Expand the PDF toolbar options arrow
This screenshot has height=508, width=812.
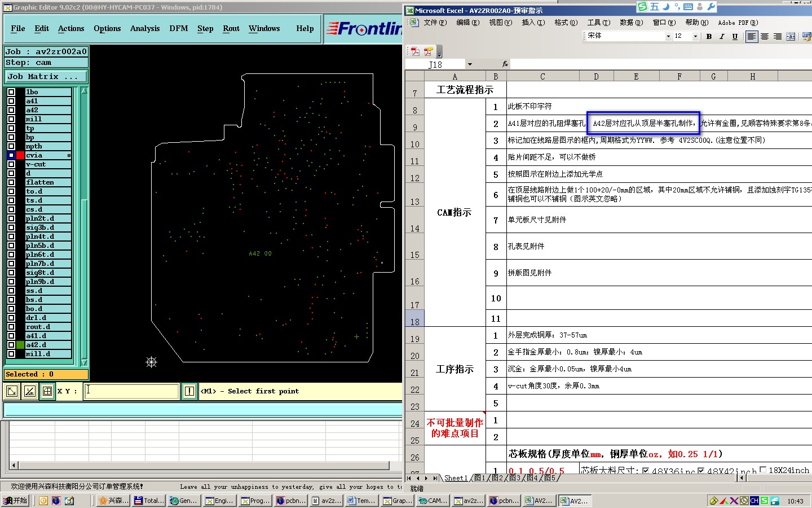click(440, 52)
